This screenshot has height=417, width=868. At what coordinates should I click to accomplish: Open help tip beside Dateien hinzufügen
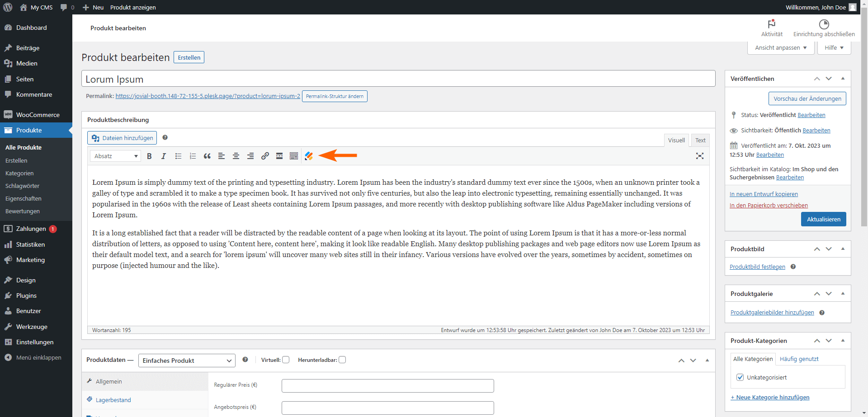pos(165,137)
